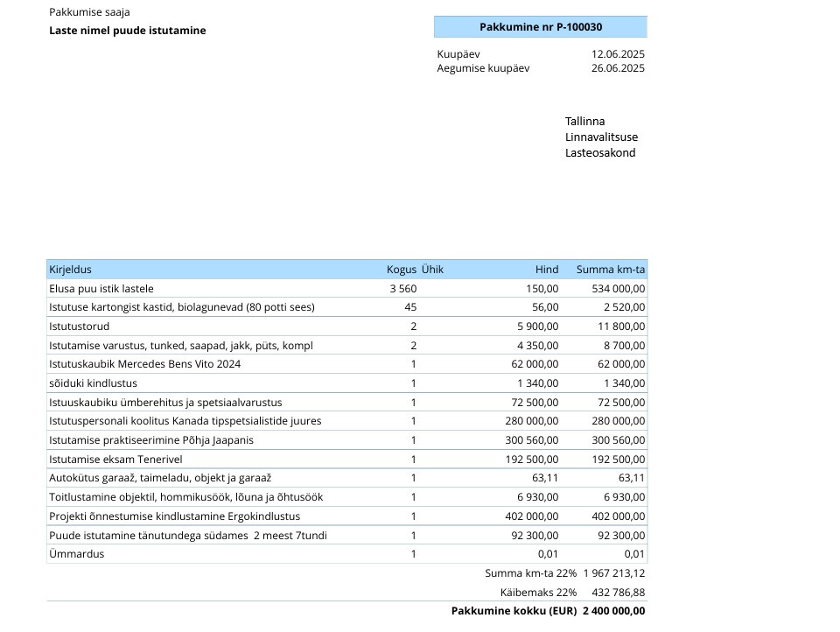840x632 pixels.
Task: Select the 'Laste nimel puude istutamine' recipient name
Action: click(128, 31)
